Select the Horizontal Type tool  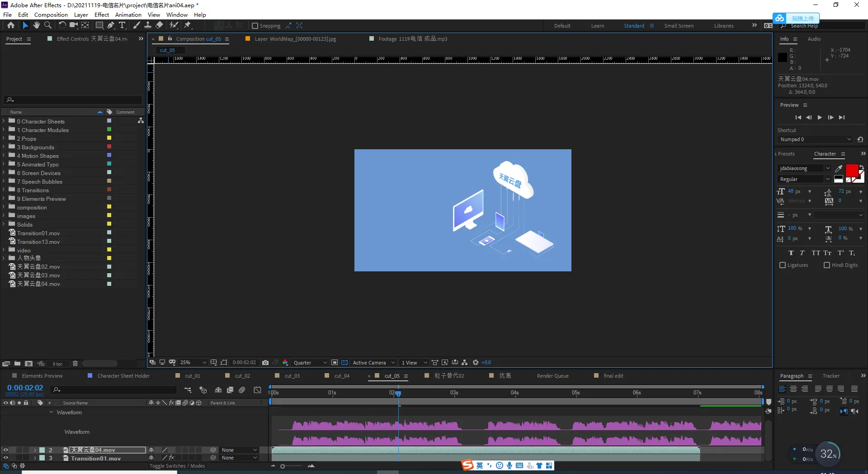pos(122,25)
